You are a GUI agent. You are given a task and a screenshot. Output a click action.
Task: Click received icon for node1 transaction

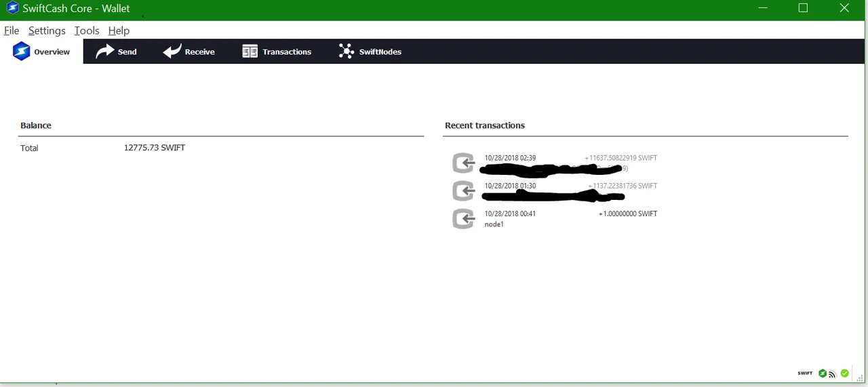pyautogui.click(x=464, y=219)
